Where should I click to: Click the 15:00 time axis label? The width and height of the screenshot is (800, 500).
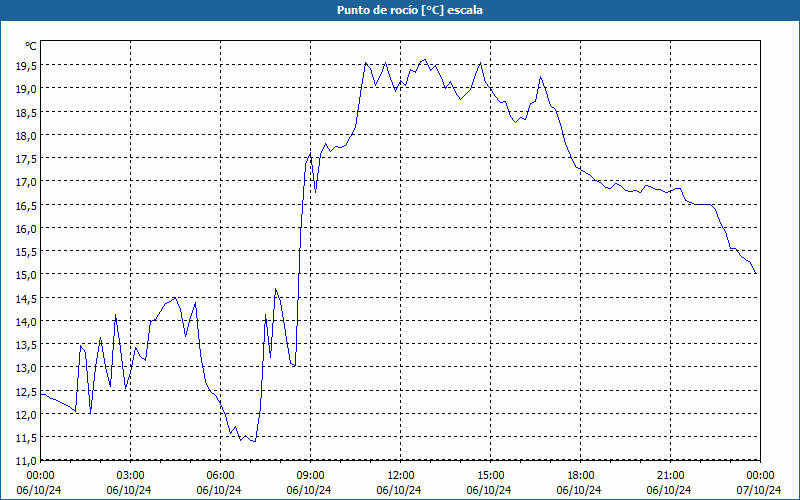coord(490,476)
